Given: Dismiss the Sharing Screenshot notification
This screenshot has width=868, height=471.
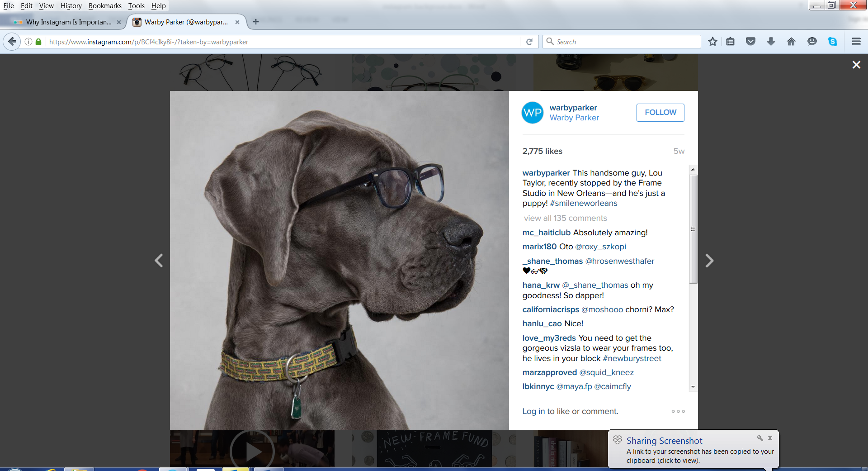Looking at the screenshot, I should click(770, 438).
